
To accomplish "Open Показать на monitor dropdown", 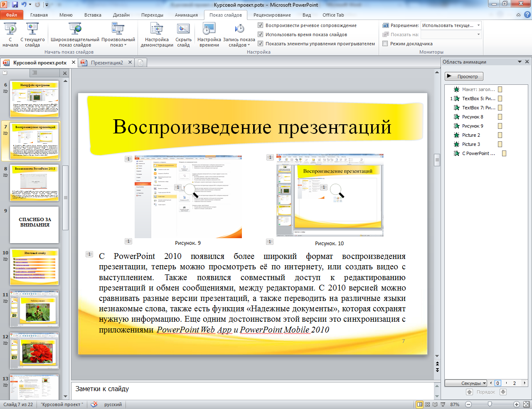I will (x=478, y=34).
